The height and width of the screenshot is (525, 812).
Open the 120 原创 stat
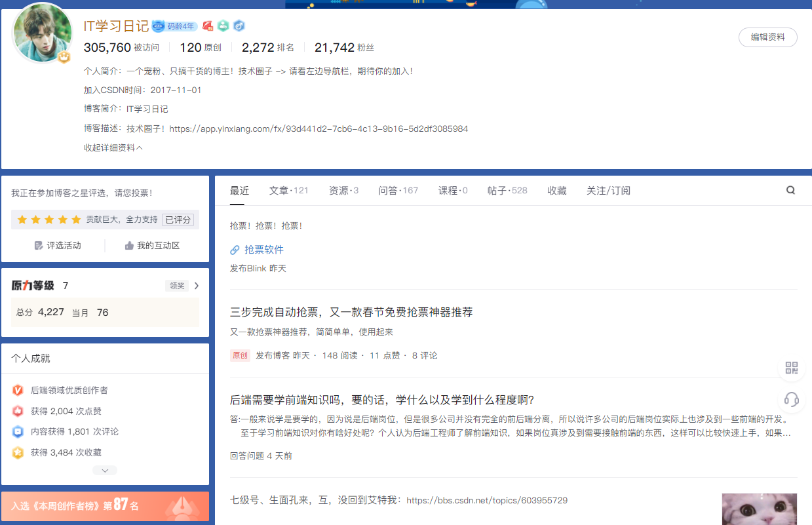(x=201, y=47)
